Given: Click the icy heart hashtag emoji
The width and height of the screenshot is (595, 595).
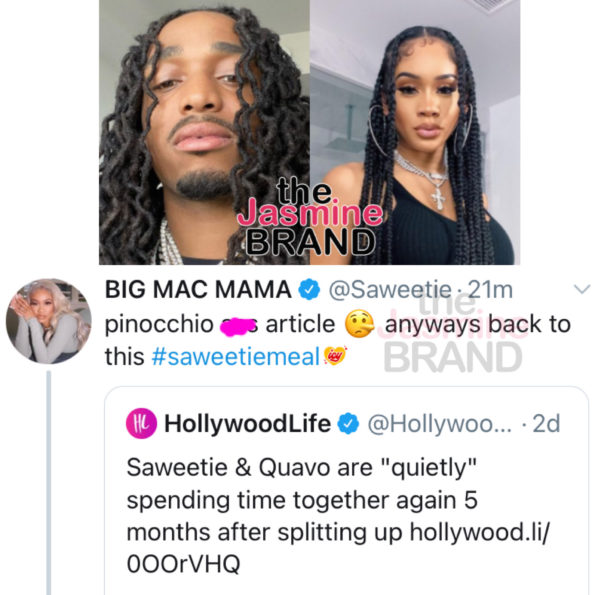Looking at the screenshot, I should coord(335,356).
